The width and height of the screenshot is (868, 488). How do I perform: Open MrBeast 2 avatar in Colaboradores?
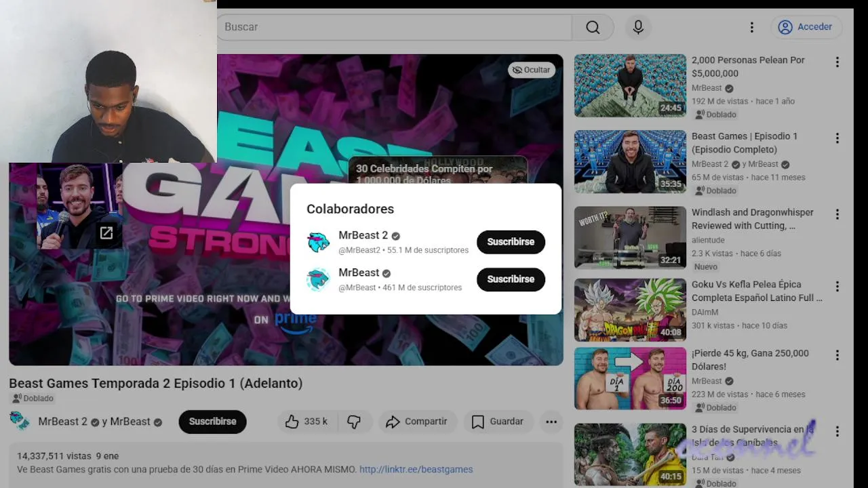point(318,242)
